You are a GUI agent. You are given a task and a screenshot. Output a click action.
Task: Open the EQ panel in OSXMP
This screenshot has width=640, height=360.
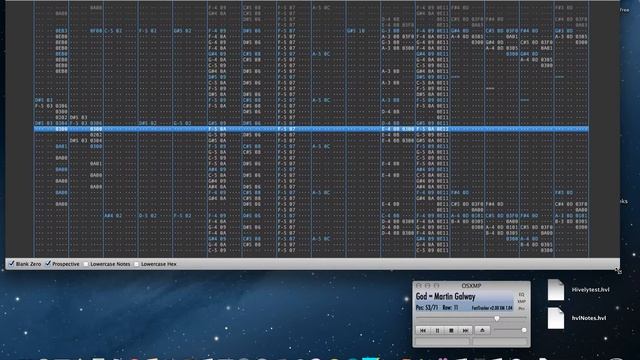(521, 294)
